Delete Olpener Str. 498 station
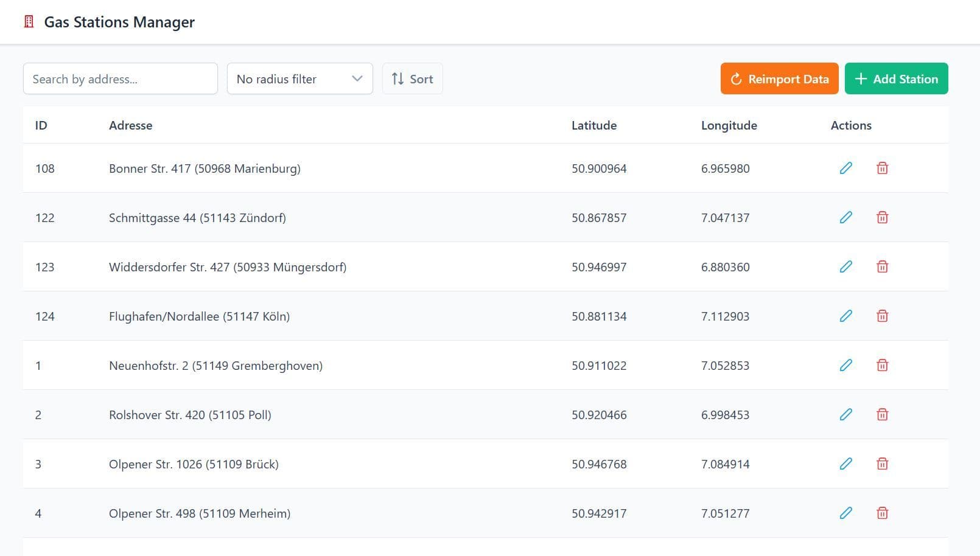The width and height of the screenshot is (980, 556). (x=882, y=513)
